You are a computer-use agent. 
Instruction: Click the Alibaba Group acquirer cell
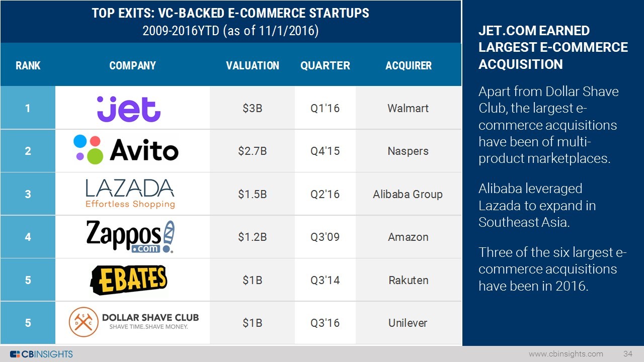pos(408,194)
